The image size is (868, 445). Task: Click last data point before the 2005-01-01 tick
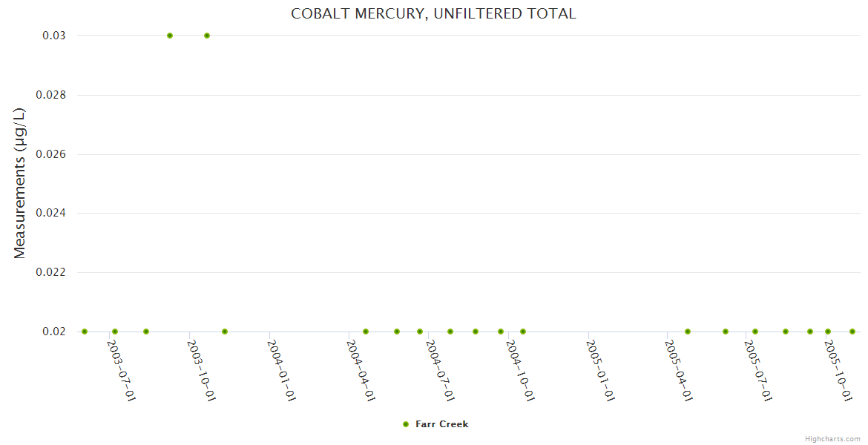tap(523, 332)
